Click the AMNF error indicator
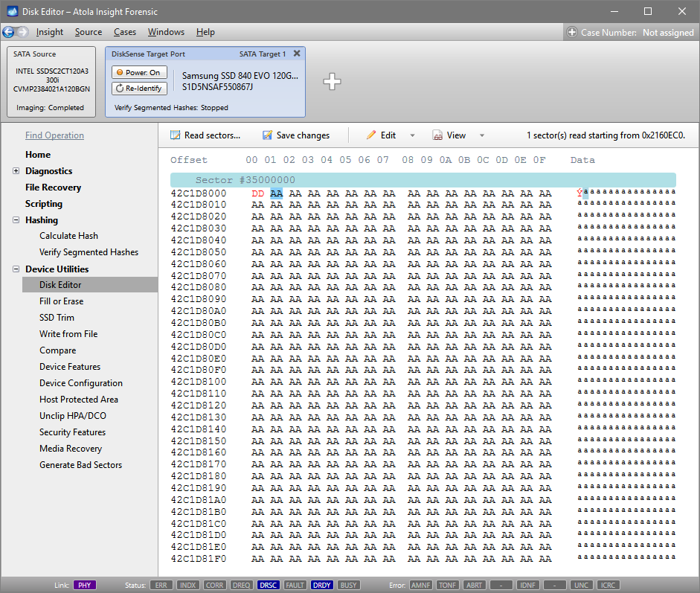This screenshot has height=593, width=700. point(420,585)
